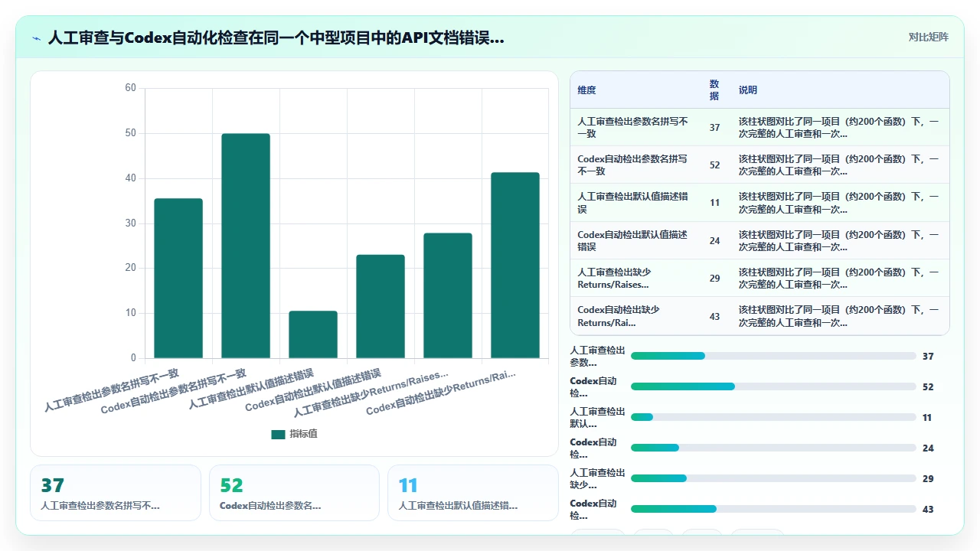Image resolution: width=980 pixels, height=551 pixels.
Task: Click the y-axis tick value 30
Action: click(130, 223)
